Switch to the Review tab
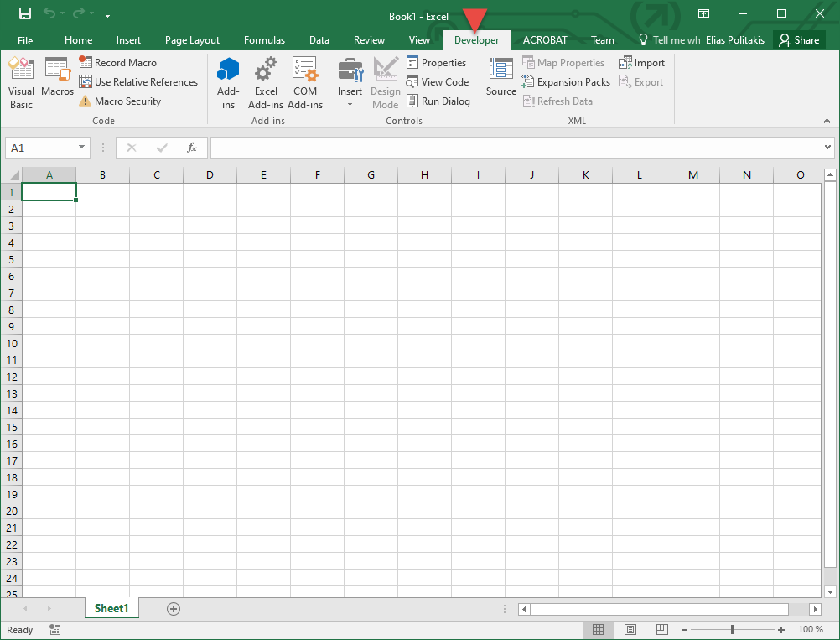840x640 pixels. pyautogui.click(x=369, y=40)
